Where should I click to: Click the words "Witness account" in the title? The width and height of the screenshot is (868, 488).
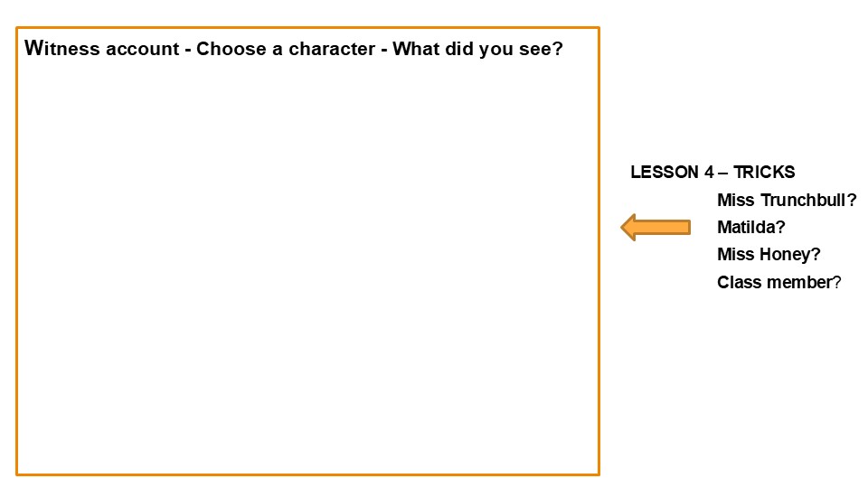(x=102, y=48)
